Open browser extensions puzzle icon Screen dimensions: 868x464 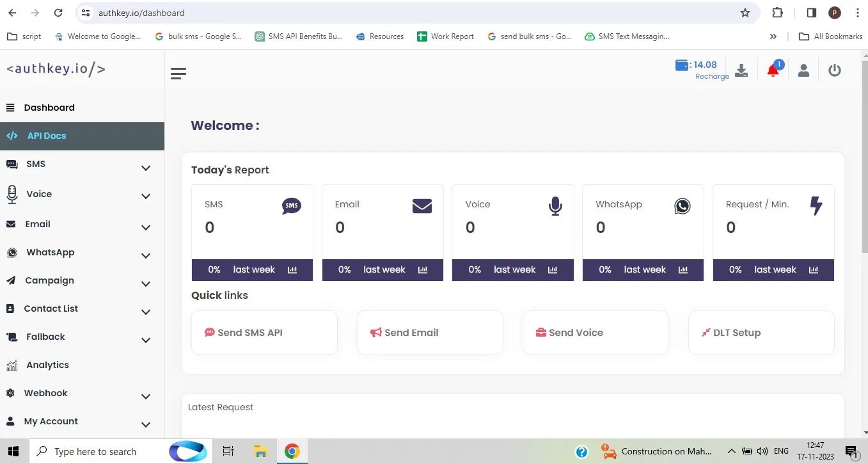tap(778, 13)
